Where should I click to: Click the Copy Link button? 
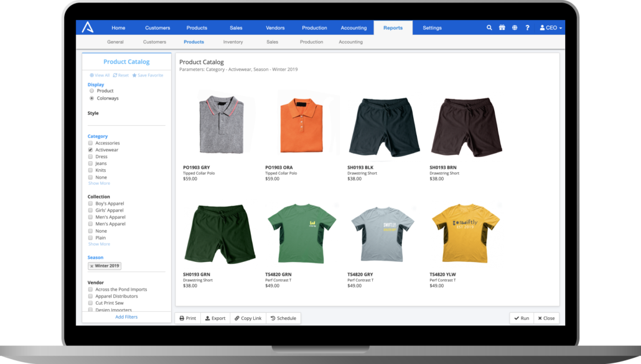tap(248, 318)
